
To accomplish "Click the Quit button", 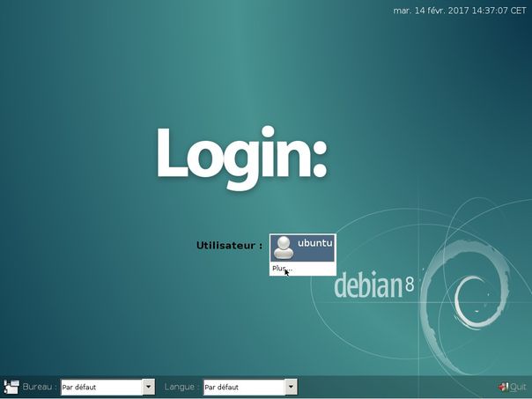I will (x=513, y=387).
